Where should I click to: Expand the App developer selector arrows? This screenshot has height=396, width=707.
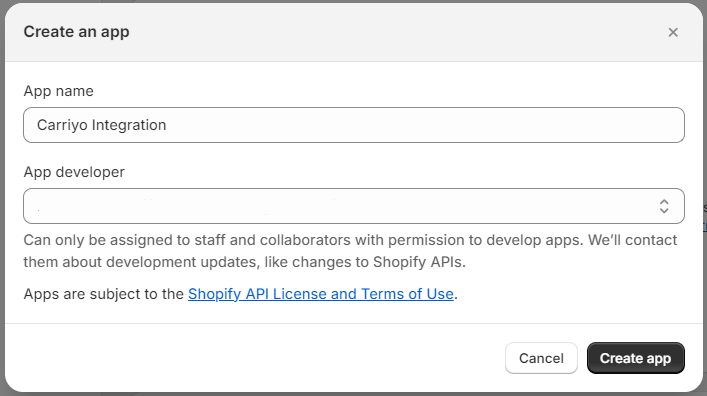[x=664, y=206]
